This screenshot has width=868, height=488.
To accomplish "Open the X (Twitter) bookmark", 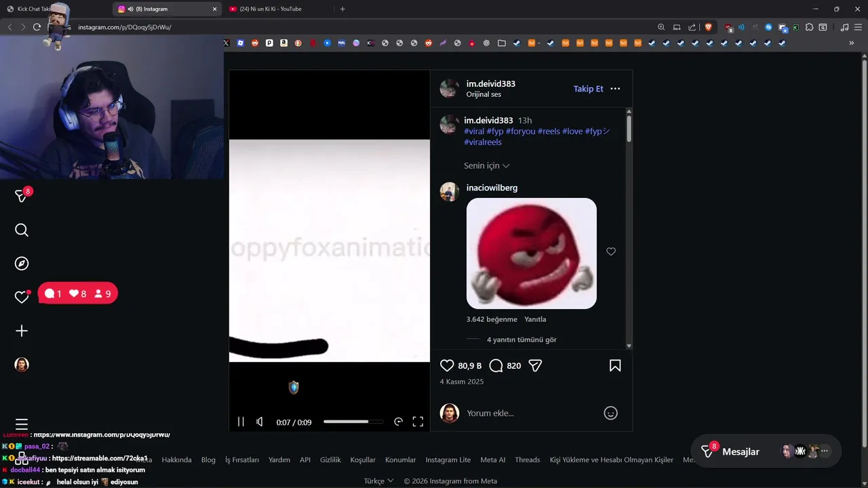I will [x=226, y=43].
